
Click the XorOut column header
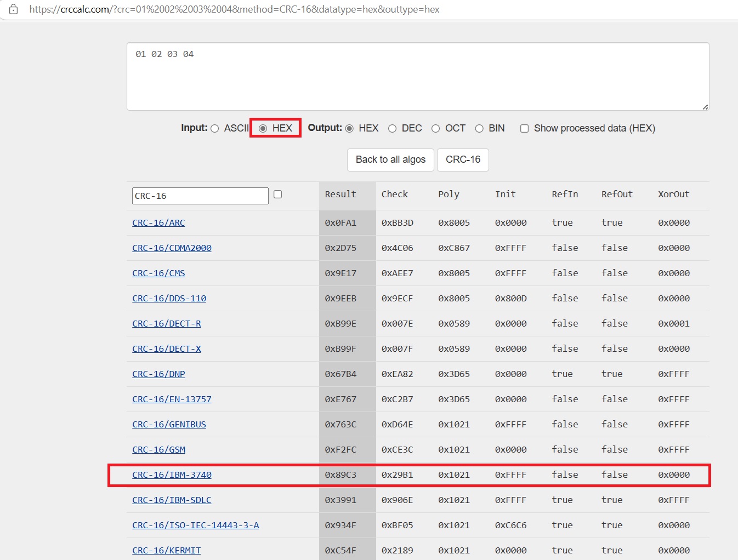coord(673,194)
